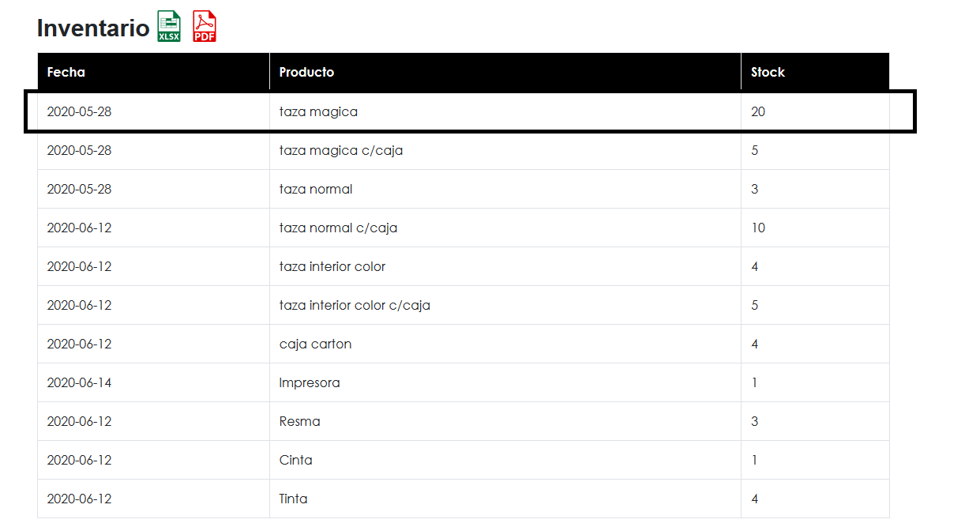Click the Inventario page heading
The height and width of the screenshot is (527, 980).
pos(93,28)
